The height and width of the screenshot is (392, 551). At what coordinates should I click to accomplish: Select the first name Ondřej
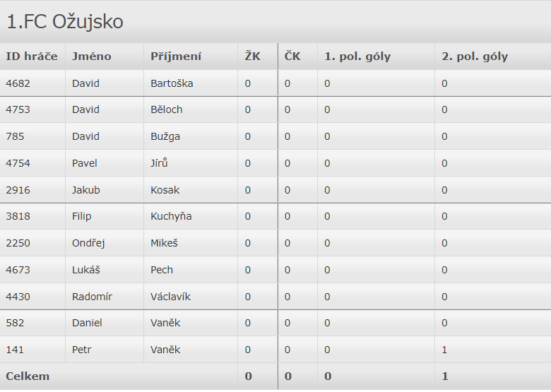click(88, 243)
